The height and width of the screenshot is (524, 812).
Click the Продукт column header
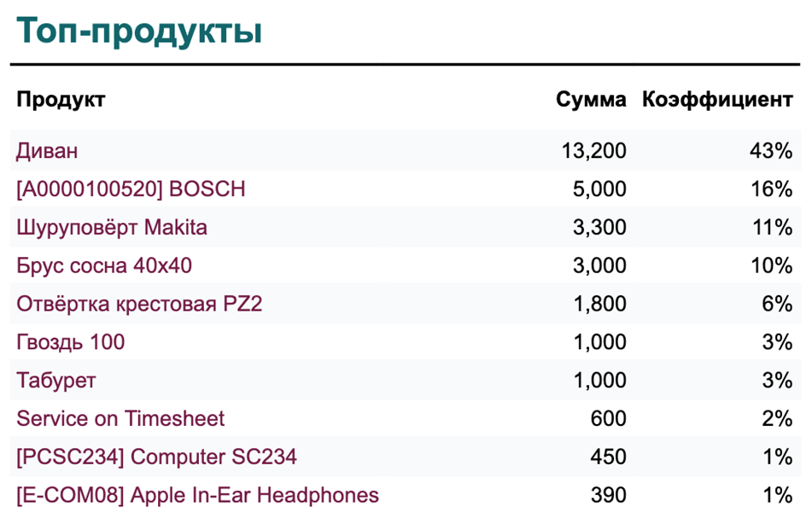pos(61,99)
